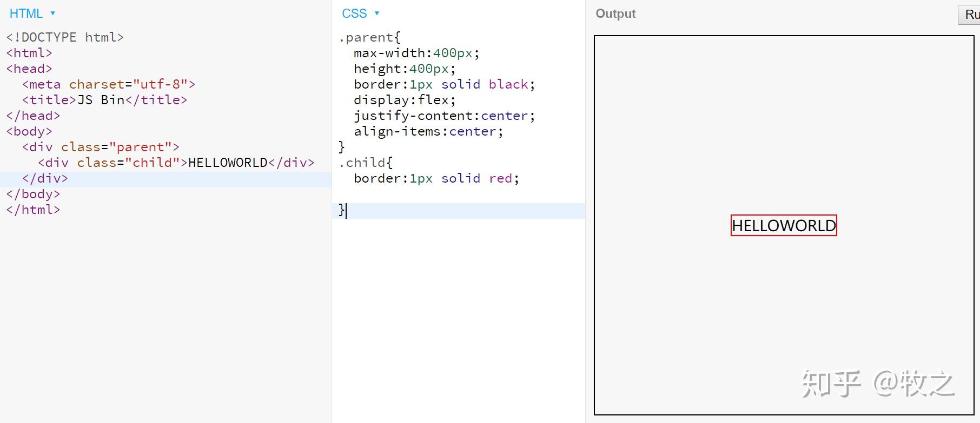Click the closing </html> tag line
Viewport: 980px width, 423px height.
point(33,210)
